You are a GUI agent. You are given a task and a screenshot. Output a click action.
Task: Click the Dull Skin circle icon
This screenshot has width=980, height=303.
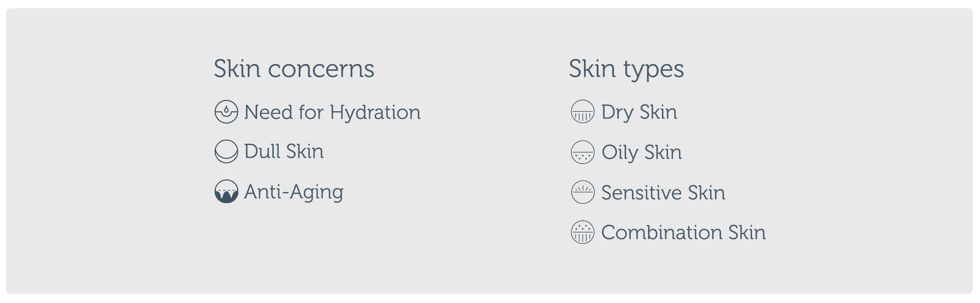click(226, 151)
